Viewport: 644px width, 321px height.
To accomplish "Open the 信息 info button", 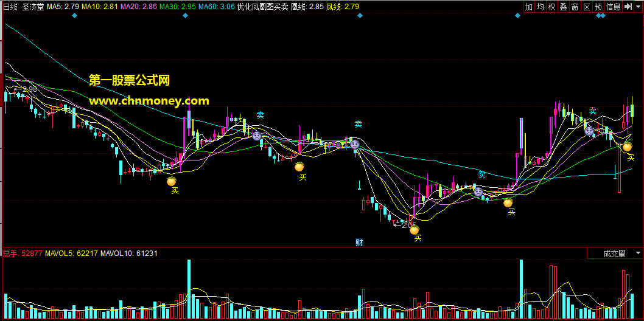I will pyautogui.click(x=614, y=7).
